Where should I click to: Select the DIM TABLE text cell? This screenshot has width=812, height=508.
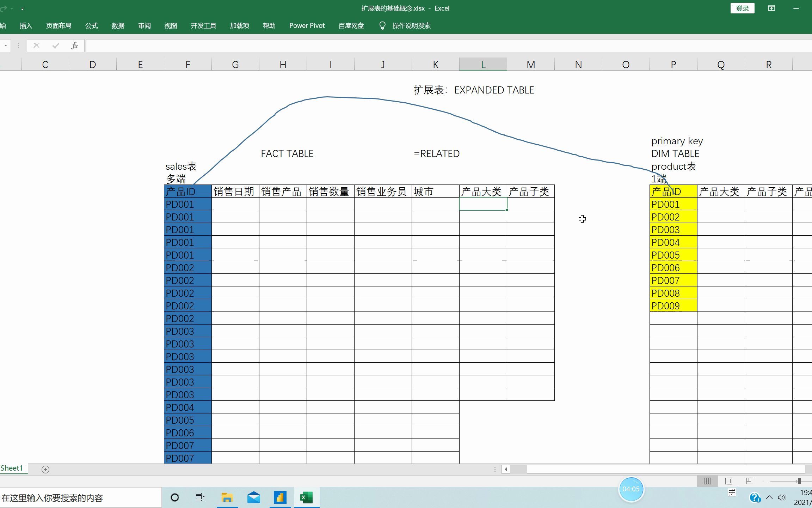coord(675,153)
